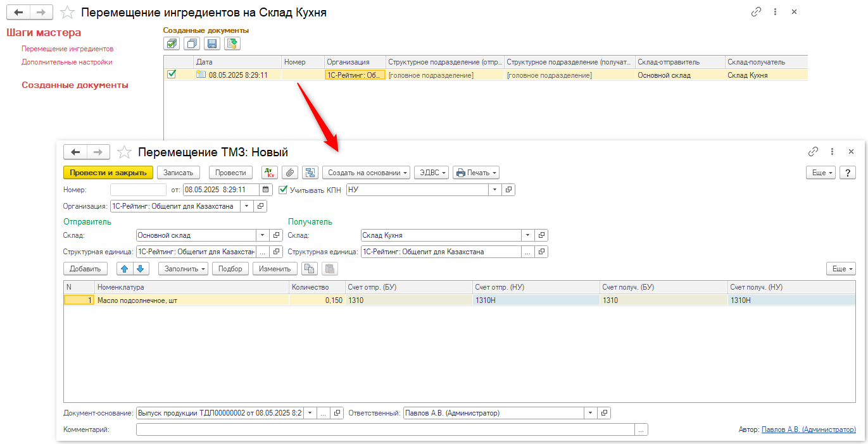Viewport: 868px width, 444px height.
Task: Uncheck the created document row checkbox
Action: [x=172, y=75]
